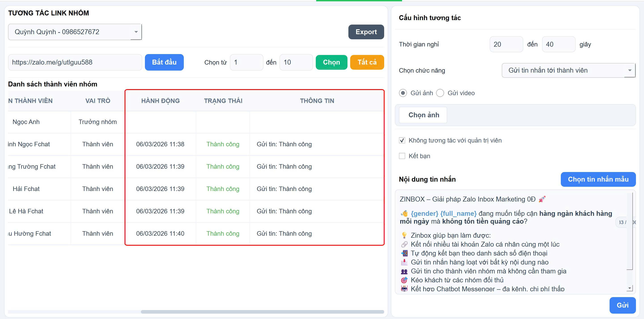The height and width of the screenshot is (319, 644).
Task: Open the Quỳnh Quỳnh account dropdown
Action: click(x=75, y=32)
